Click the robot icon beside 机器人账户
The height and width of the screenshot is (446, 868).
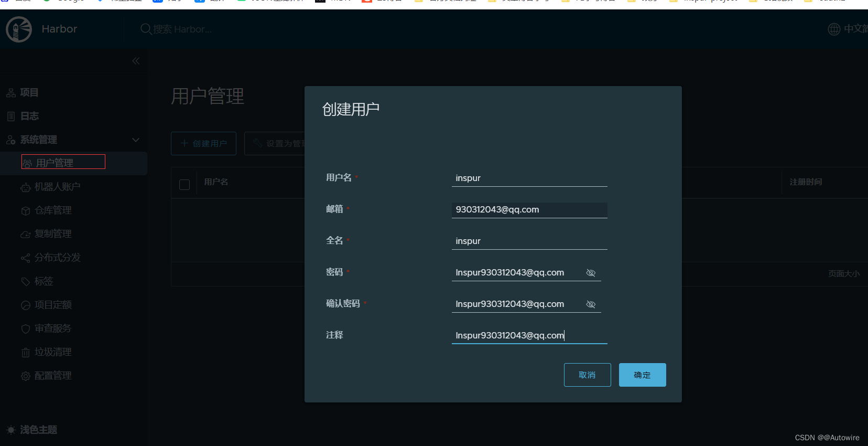tap(25, 187)
